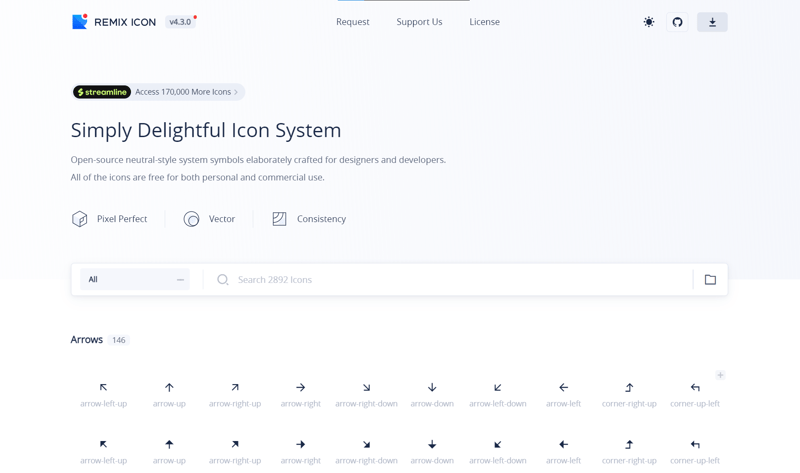The image size is (800, 473).
Task: Select the filled arrow-up icon
Action: pos(169,444)
